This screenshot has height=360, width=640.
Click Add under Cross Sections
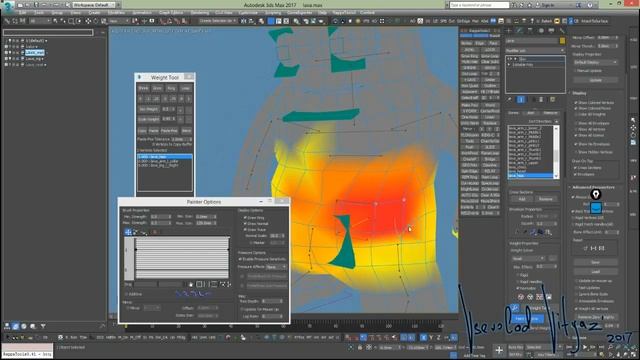click(522, 199)
